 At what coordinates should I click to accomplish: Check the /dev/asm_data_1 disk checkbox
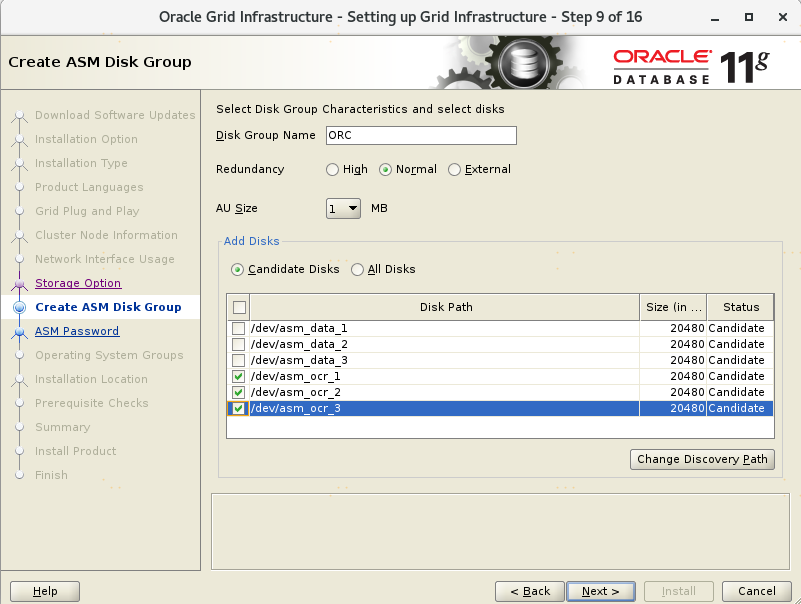pos(238,329)
